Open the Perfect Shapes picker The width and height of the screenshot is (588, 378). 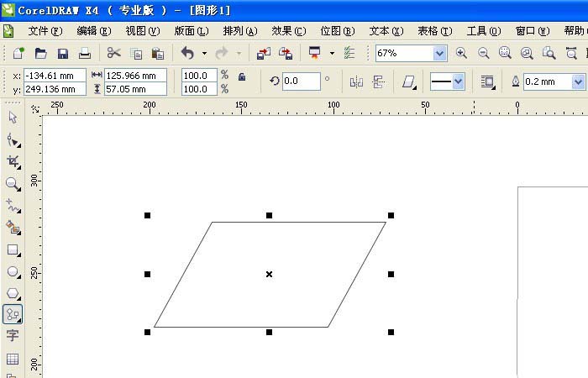click(409, 81)
